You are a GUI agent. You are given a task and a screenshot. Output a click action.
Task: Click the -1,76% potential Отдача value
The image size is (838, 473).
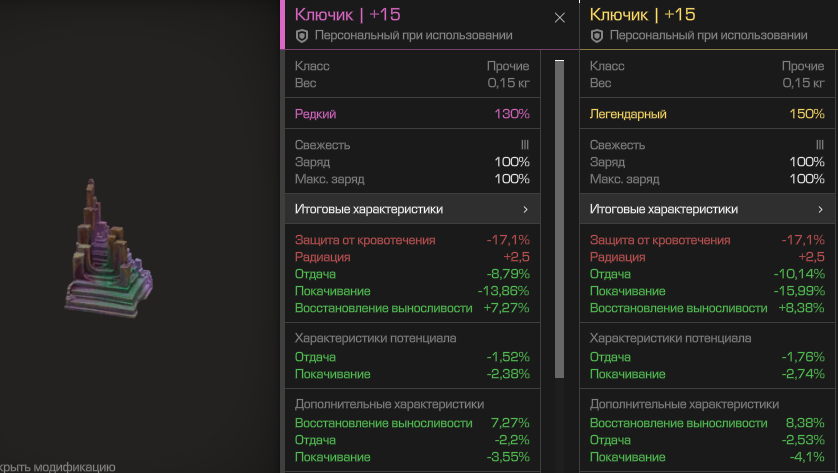point(803,357)
